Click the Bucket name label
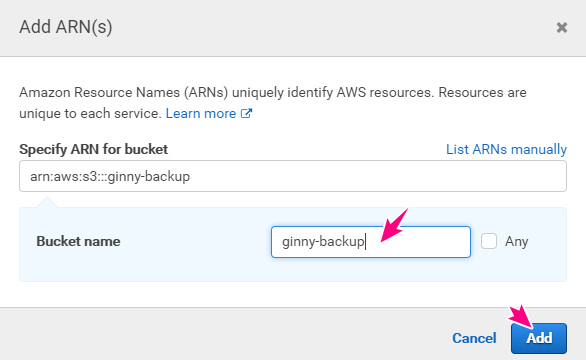This screenshot has width=586, height=360. (78, 241)
